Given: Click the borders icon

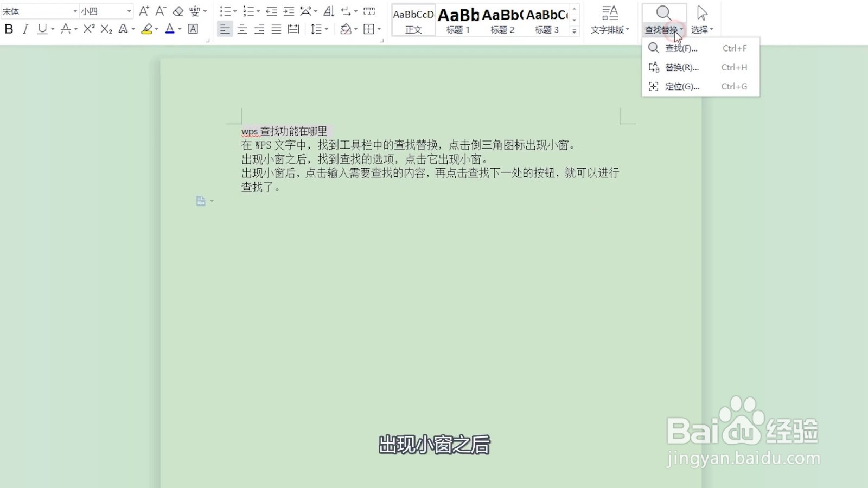Looking at the screenshot, I should [x=369, y=29].
